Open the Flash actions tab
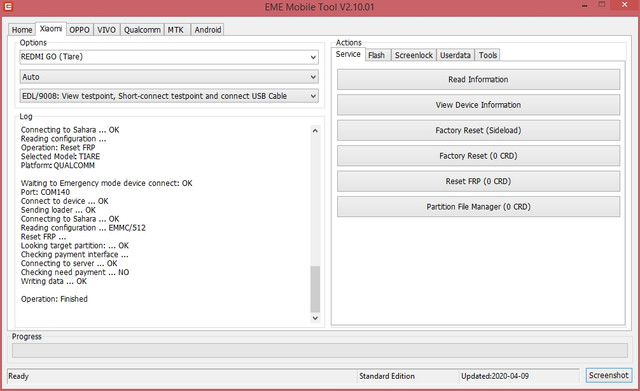 click(x=377, y=55)
